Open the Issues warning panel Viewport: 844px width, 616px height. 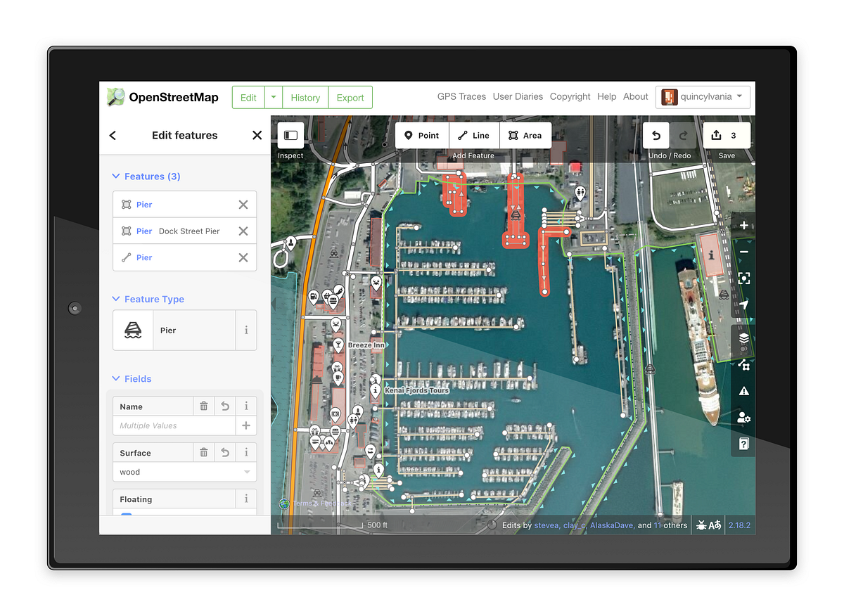click(x=743, y=392)
